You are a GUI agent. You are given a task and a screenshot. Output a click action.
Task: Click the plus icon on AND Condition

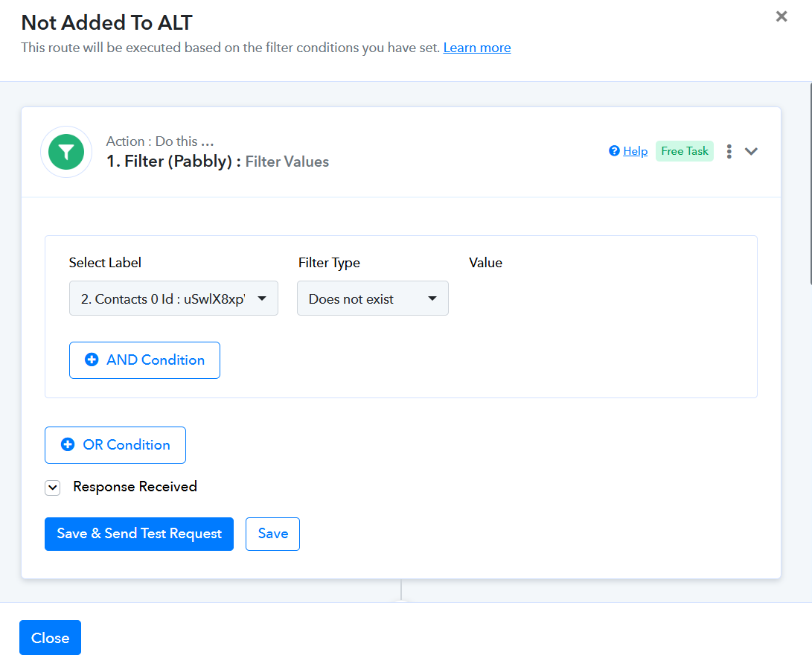92,360
